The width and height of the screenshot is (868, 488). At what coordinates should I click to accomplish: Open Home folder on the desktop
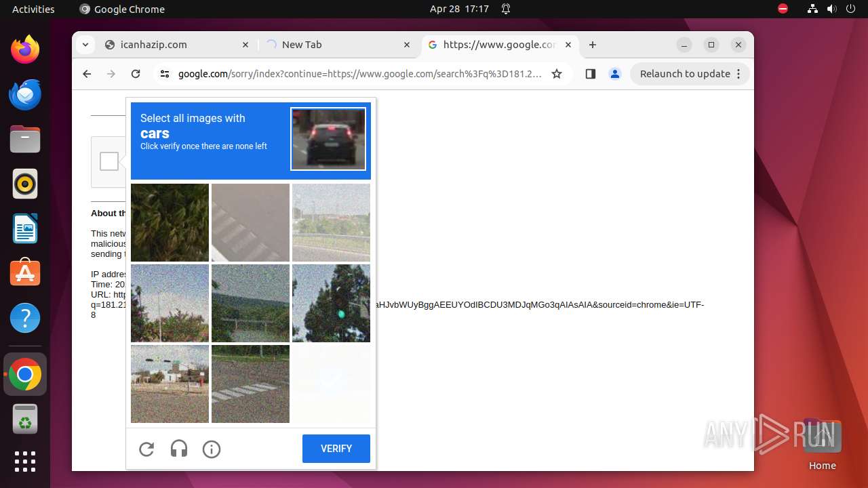822,444
